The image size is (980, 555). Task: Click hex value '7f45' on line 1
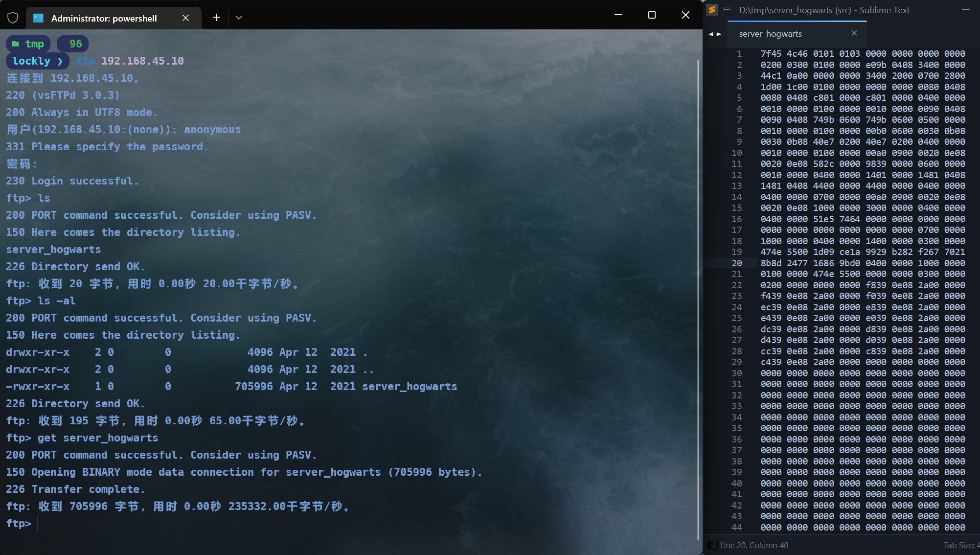(771, 53)
